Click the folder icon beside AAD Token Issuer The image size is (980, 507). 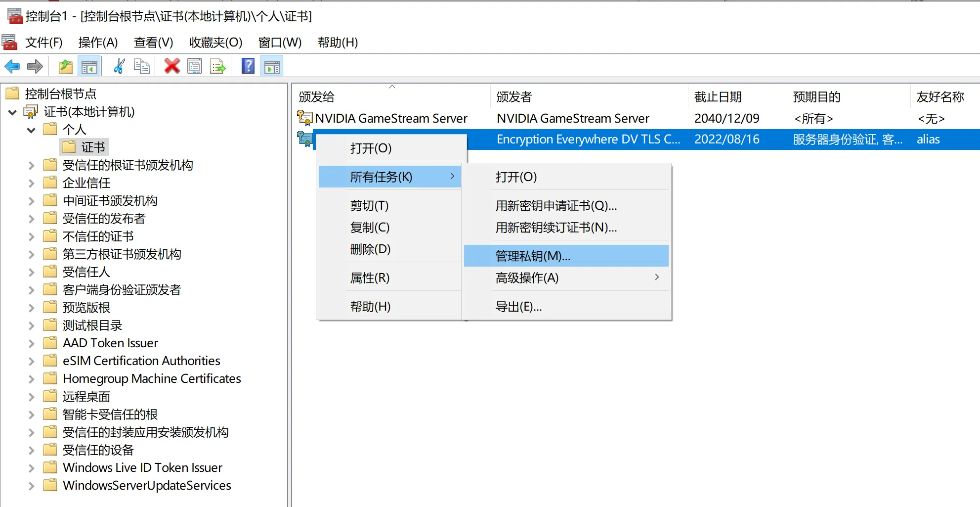tap(50, 343)
